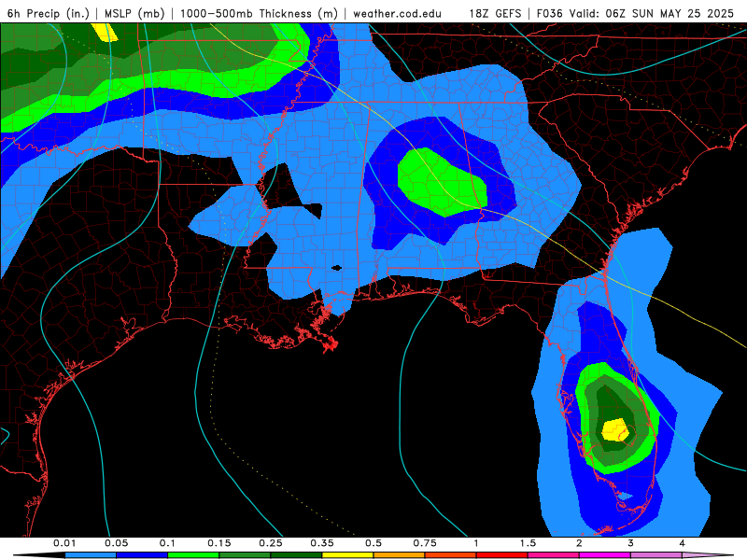The image size is (747, 560).
Task: Click the dark blue legend swatch after 0.05
Action: 142,555
